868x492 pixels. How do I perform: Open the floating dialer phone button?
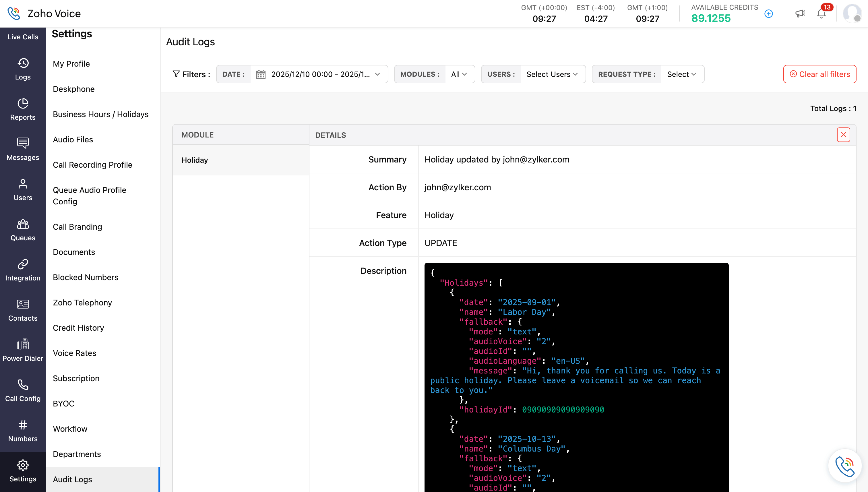(845, 466)
